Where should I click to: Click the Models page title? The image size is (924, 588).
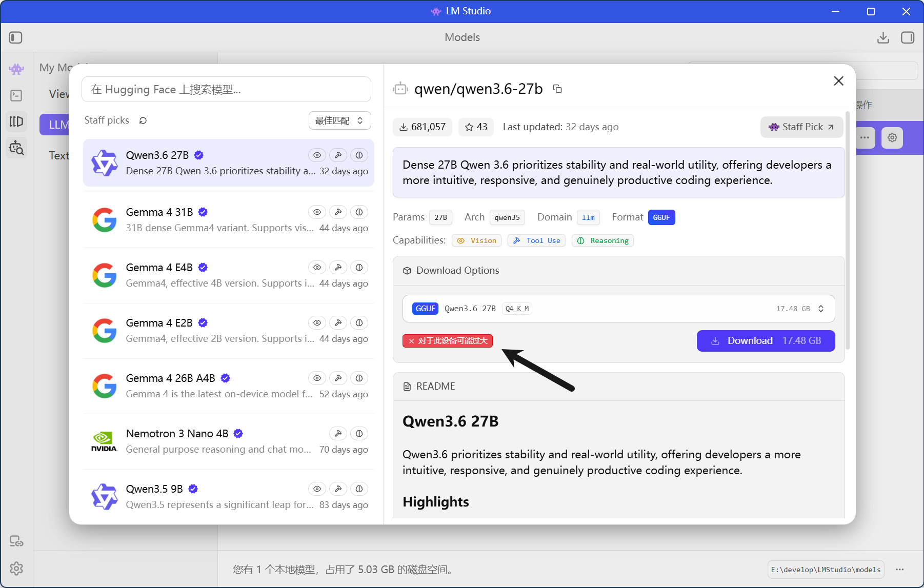coord(462,37)
